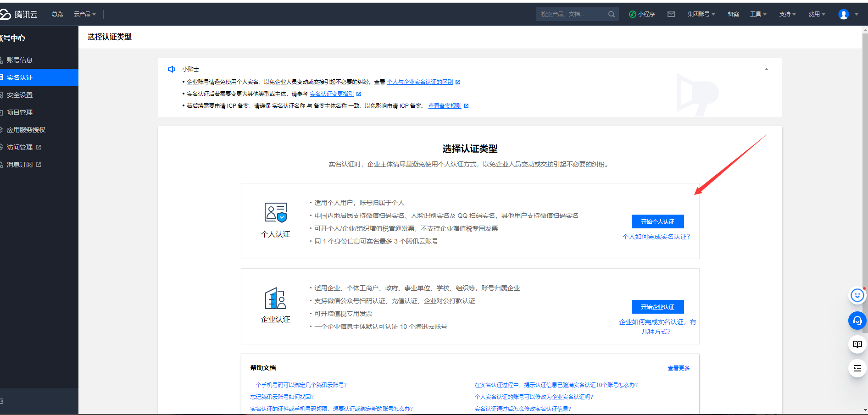The image size is (868, 415).
Task: Open help link 提示认证信息已验满实名认证10个账号怎么办?
Action: pos(556,385)
